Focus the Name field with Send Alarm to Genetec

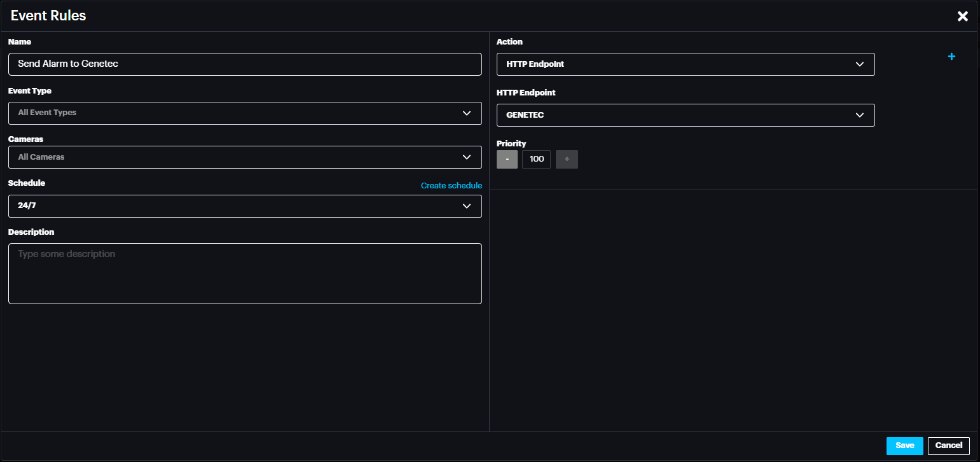tap(245, 64)
